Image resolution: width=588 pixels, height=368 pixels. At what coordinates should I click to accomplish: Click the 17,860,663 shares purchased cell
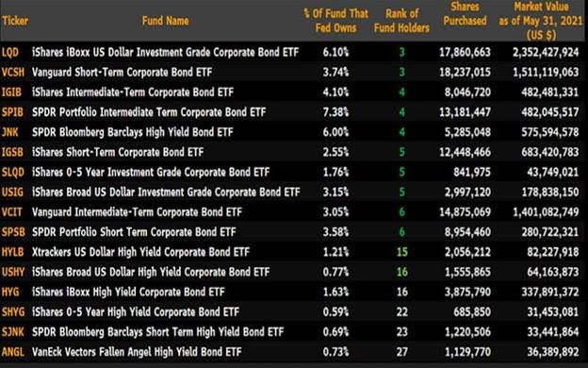coord(465,52)
